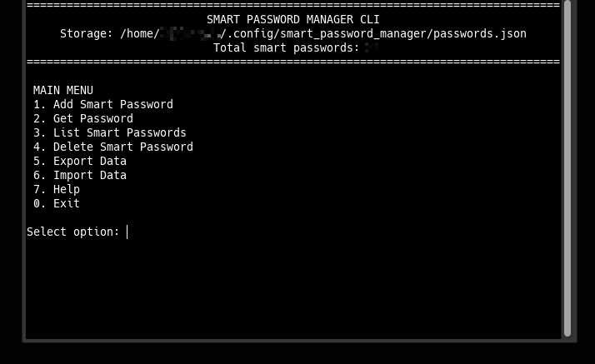Click the Import Data menu entry
The height and width of the screenshot is (364, 595).
click(x=80, y=175)
